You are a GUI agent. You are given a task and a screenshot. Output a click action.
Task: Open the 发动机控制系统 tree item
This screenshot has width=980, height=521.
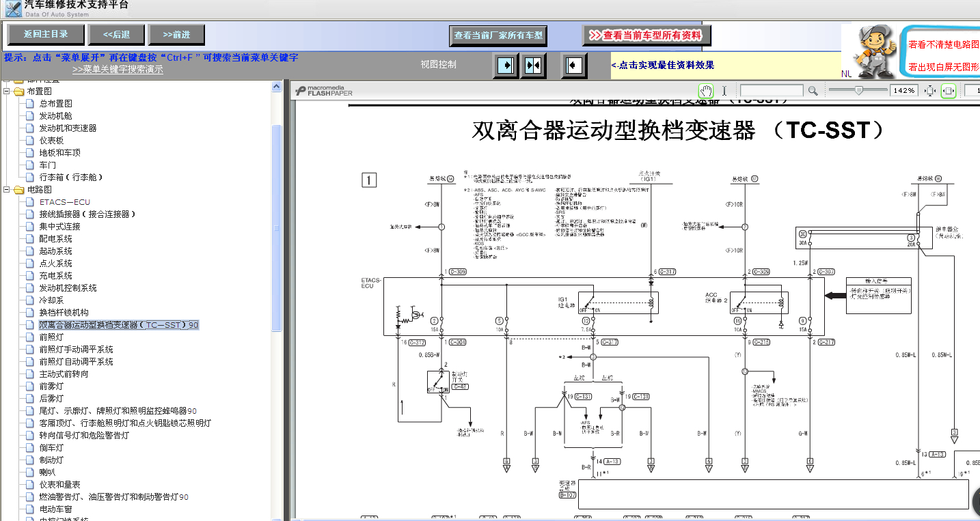click(x=68, y=288)
